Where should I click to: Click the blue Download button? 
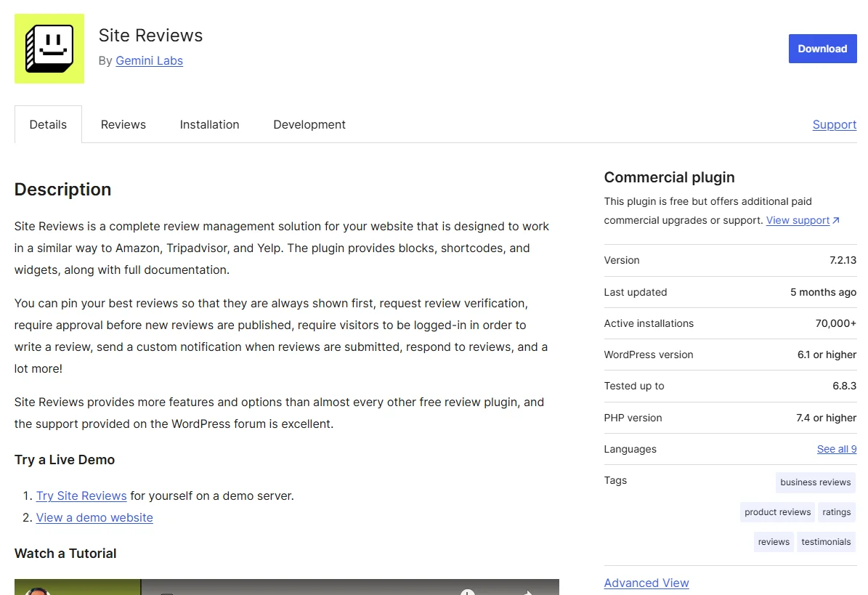pyautogui.click(x=822, y=49)
